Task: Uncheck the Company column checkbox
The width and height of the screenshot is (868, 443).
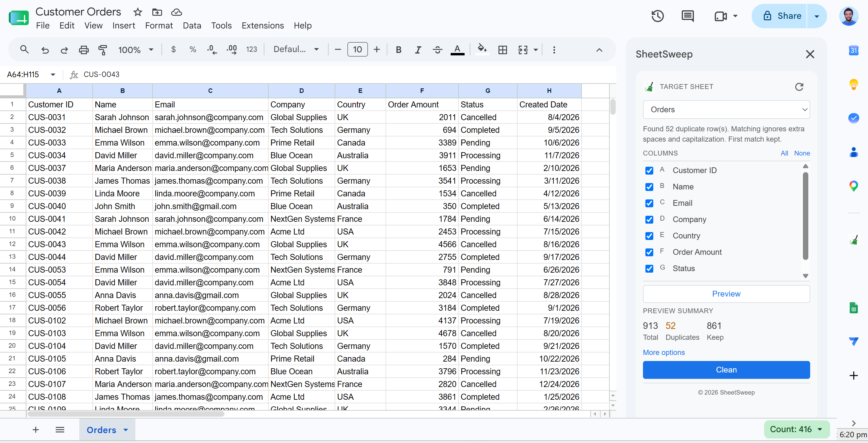Action: [x=649, y=219]
